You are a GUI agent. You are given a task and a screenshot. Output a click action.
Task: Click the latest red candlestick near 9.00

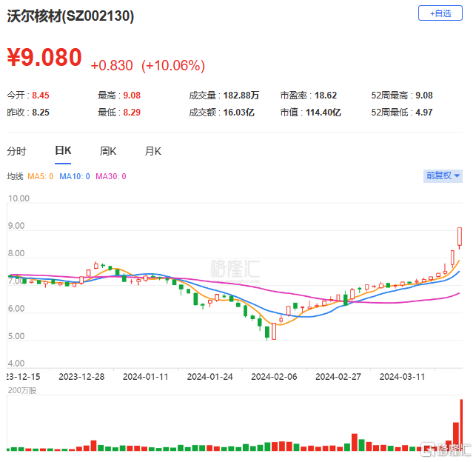(460, 237)
